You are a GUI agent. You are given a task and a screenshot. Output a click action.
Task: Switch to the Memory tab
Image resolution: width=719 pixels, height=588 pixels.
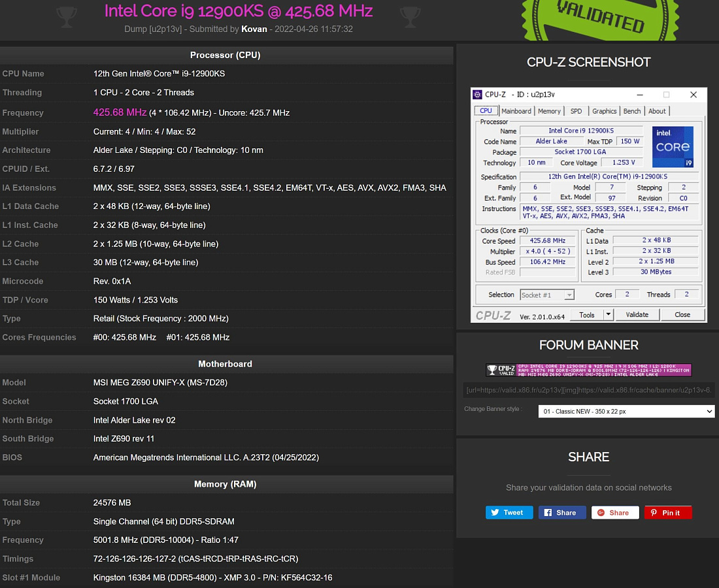549,111
